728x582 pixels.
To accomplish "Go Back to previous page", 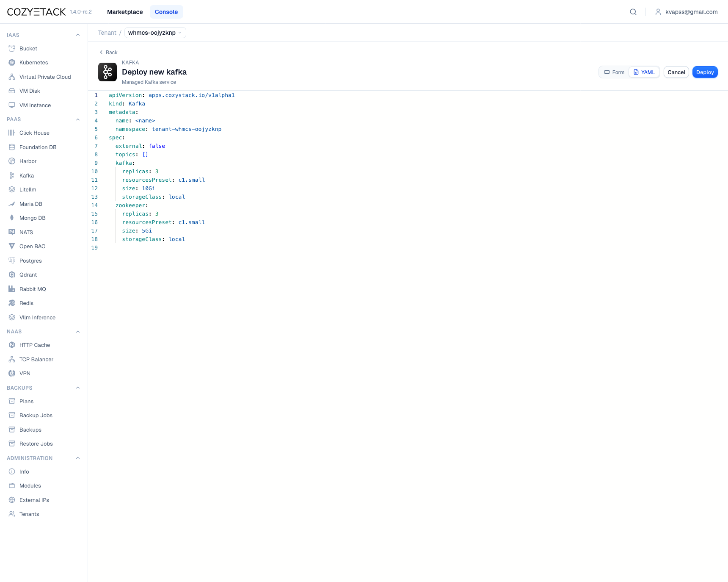I will coord(108,52).
